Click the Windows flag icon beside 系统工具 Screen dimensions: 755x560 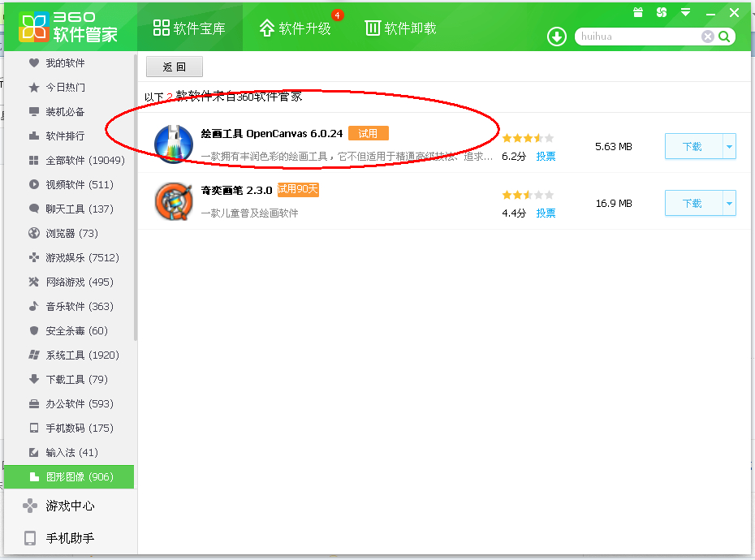[x=34, y=355]
